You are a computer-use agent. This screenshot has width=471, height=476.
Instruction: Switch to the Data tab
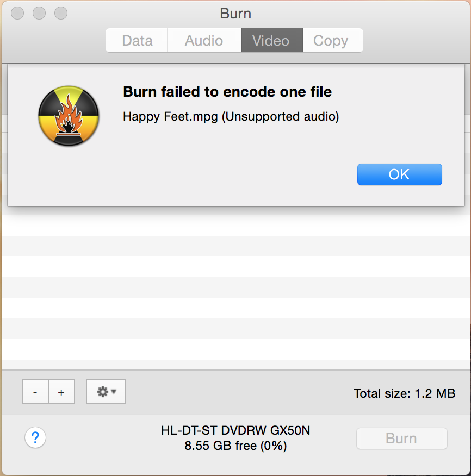[x=137, y=40]
